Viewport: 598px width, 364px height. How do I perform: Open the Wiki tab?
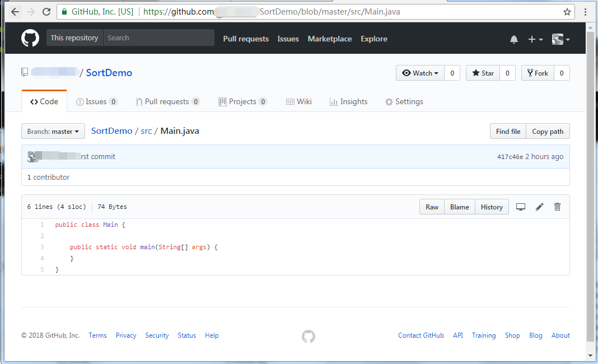coord(298,101)
